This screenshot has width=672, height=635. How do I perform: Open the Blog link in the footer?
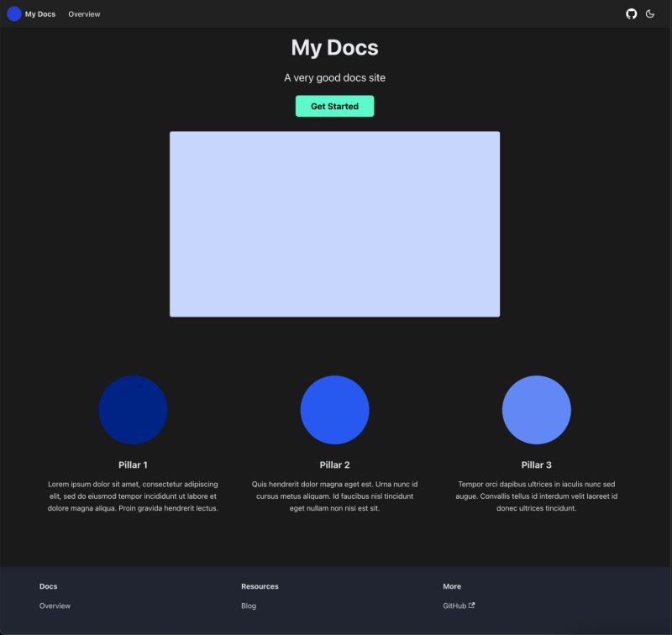tap(247, 605)
